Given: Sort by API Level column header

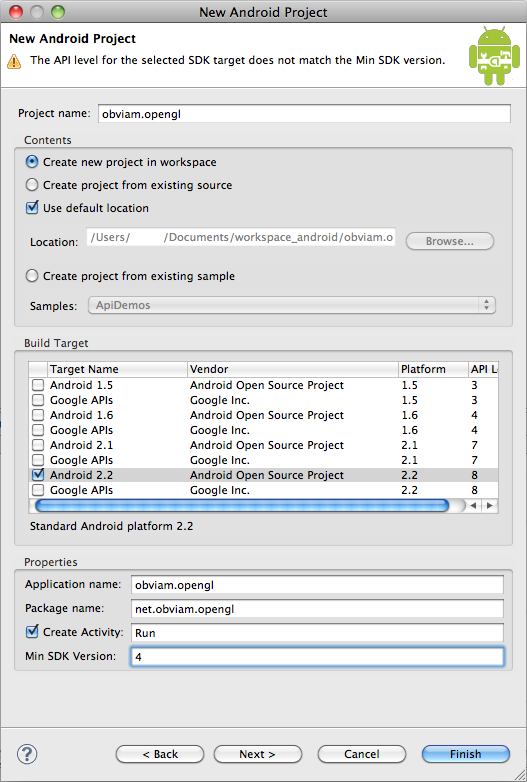Looking at the screenshot, I should [484, 369].
